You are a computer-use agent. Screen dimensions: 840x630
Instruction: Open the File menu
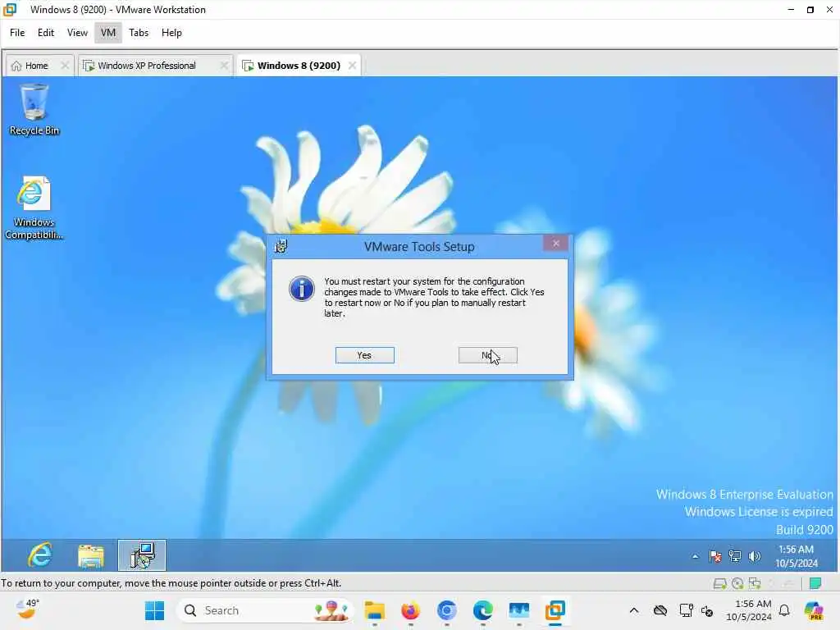17,33
